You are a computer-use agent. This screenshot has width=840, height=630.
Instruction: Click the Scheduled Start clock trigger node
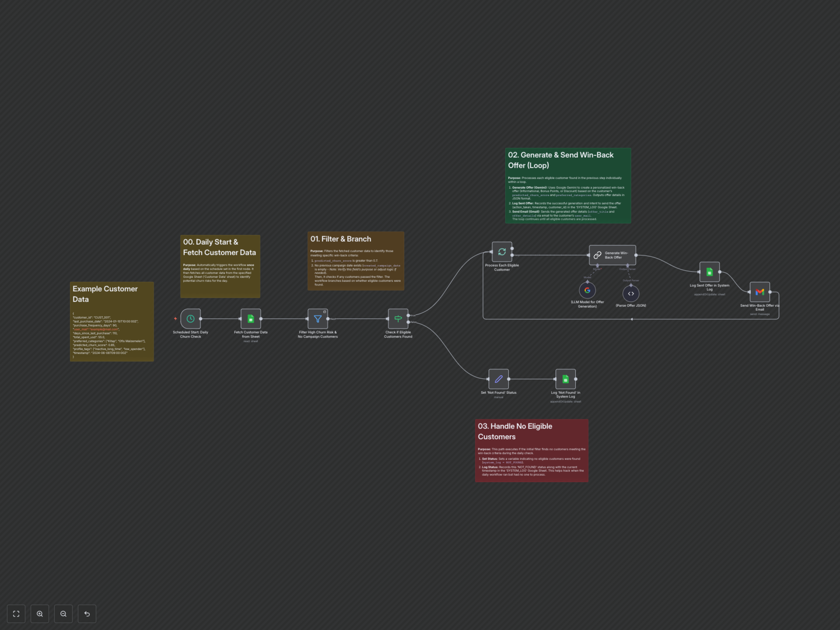[x=190, y=318]
